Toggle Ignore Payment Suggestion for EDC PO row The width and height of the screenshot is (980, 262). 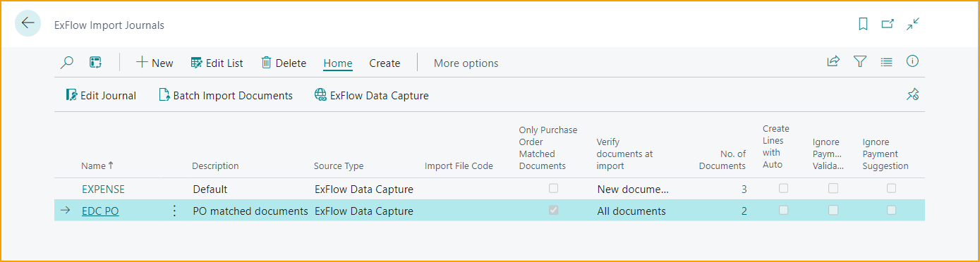[892, 210]
